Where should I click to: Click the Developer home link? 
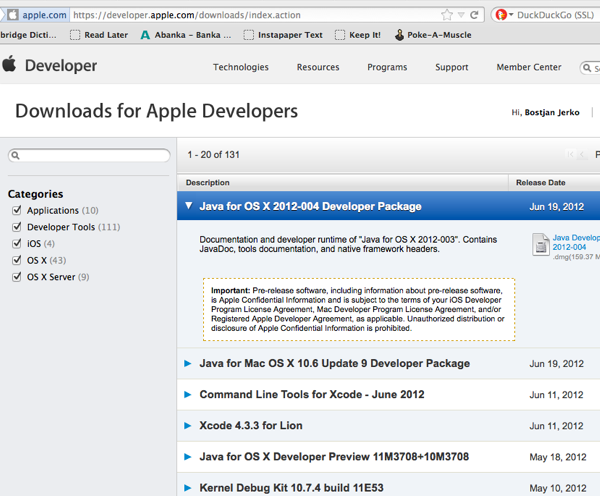[61, 65]
